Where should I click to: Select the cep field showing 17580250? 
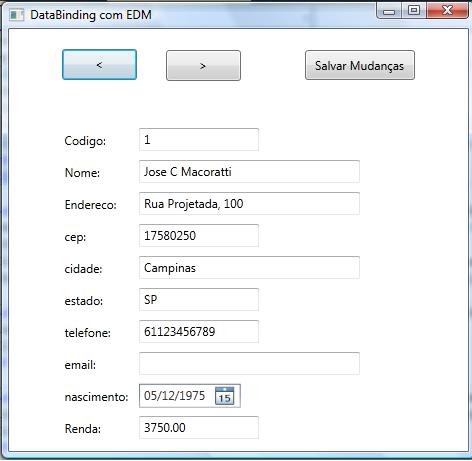click(199, 235)
